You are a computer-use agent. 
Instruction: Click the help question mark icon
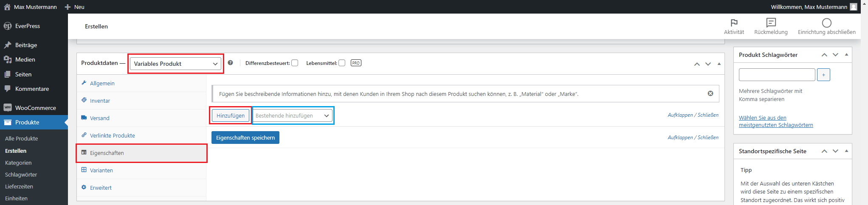tap(230, 63)
